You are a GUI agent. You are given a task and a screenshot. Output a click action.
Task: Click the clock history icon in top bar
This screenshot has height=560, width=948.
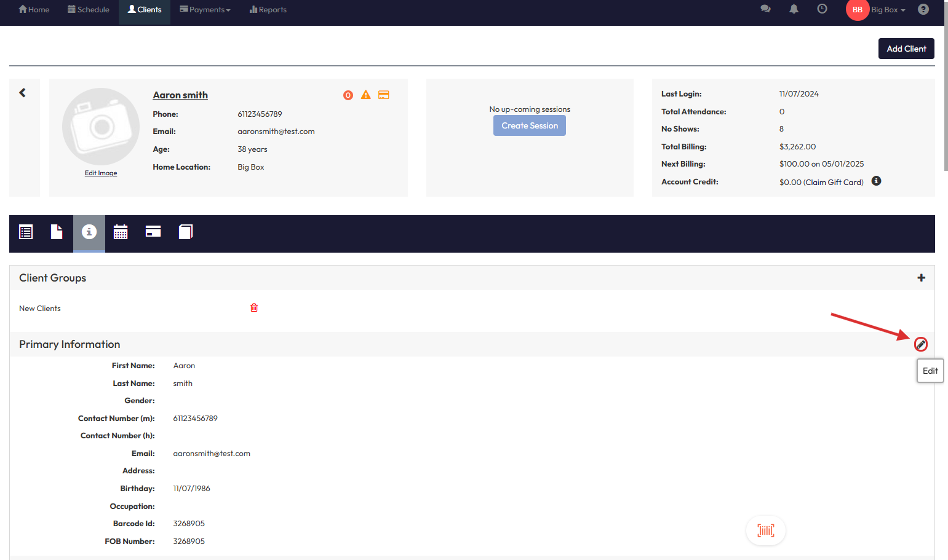pyautogui.click(x=822, y=9)
